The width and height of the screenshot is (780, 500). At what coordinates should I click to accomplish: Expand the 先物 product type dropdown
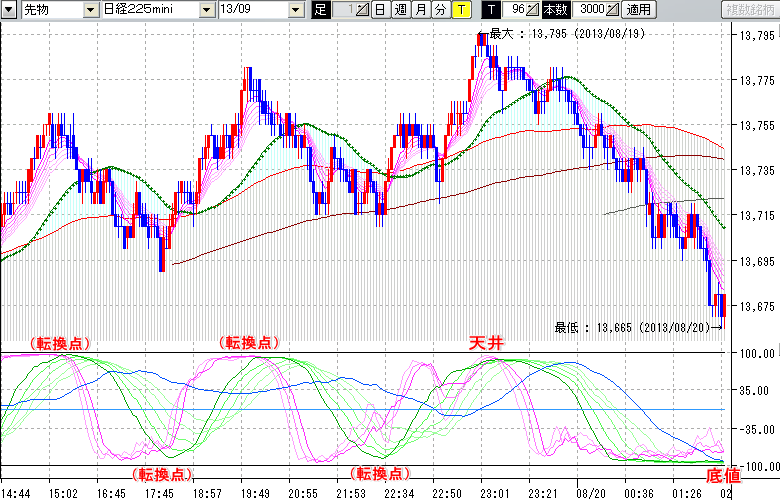coord(64,10)
